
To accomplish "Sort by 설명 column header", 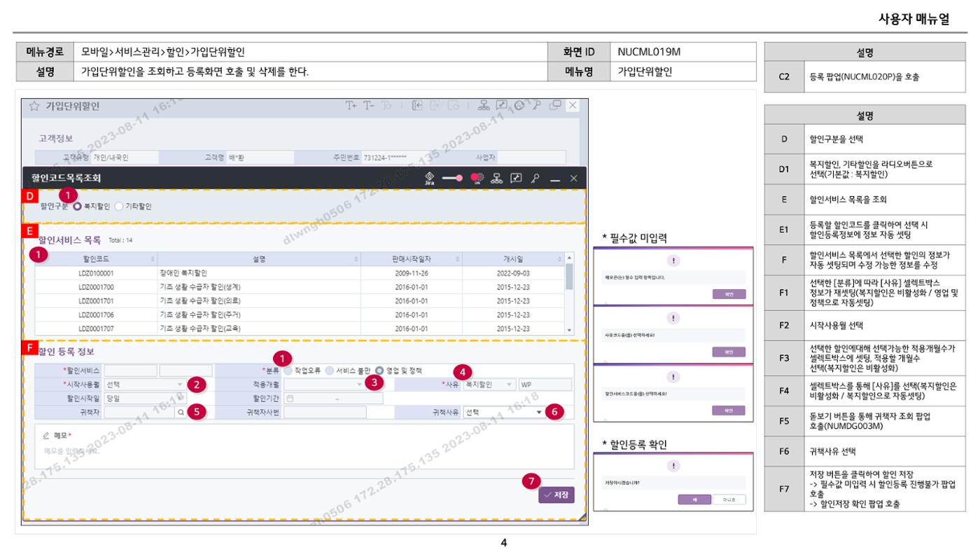I will pyautogui.click(x=260, y=259).
